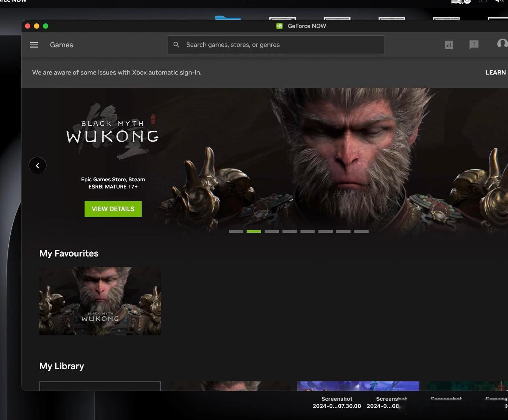Viewport: 508px width, 420px height.
Task: Click the green fullscreen window button
Action: [46, 26]
